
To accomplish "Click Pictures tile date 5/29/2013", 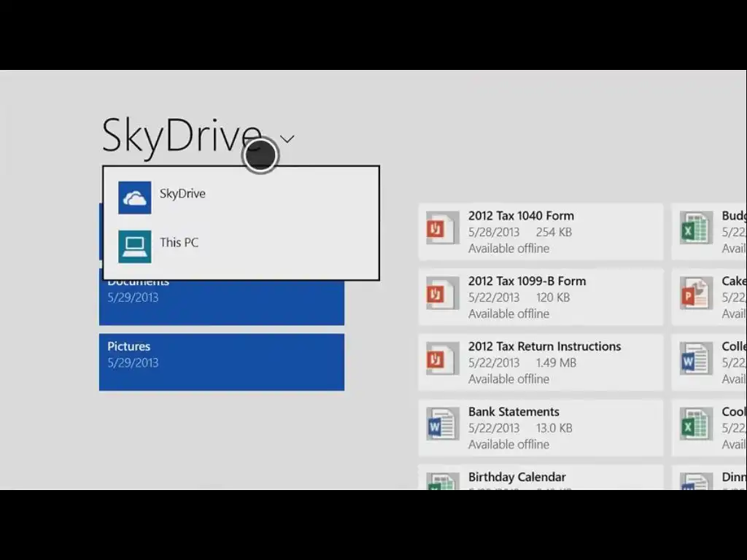I will [x=133, y=363].
